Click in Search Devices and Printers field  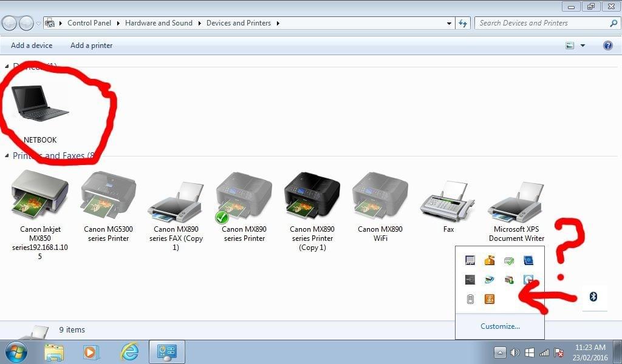[542, 24]
